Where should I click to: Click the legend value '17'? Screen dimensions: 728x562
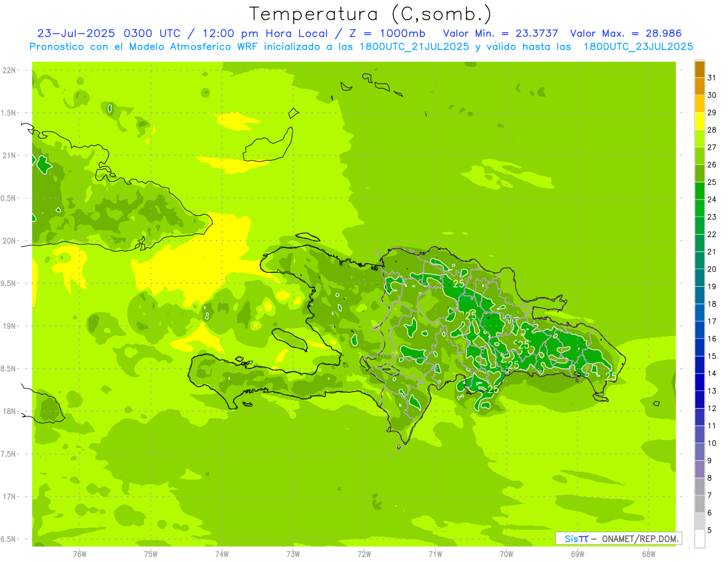tap(712, 321)
